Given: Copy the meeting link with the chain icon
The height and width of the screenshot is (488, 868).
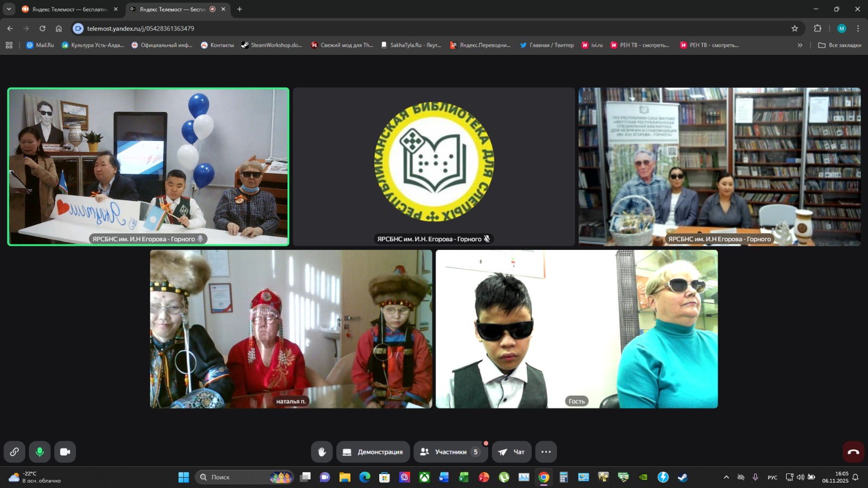Looking at the screenshot, I should 15,452.
